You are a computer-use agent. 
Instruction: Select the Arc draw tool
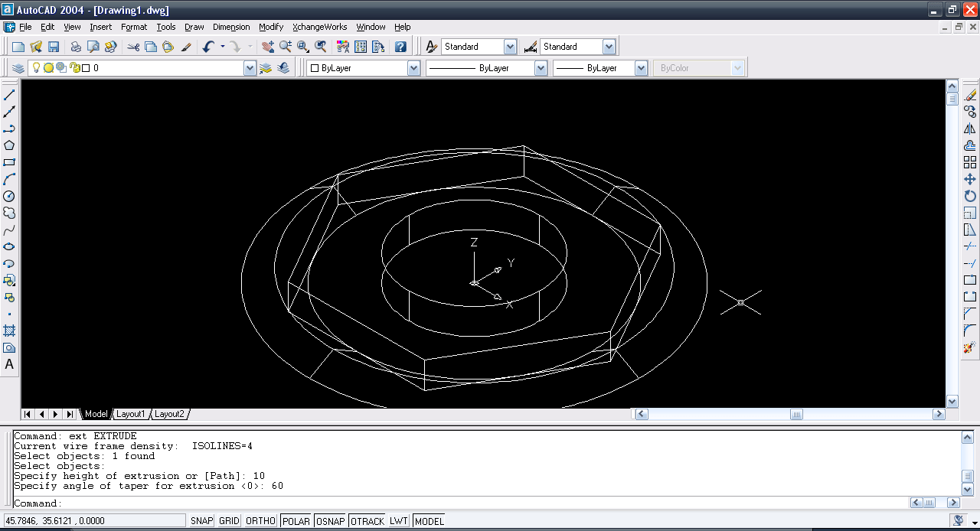(x=9, y=179)
